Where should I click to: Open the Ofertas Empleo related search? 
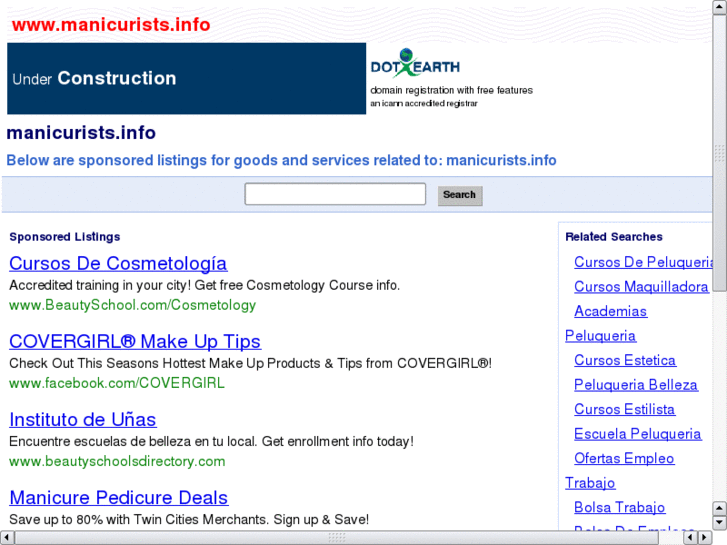click(624, 459)
